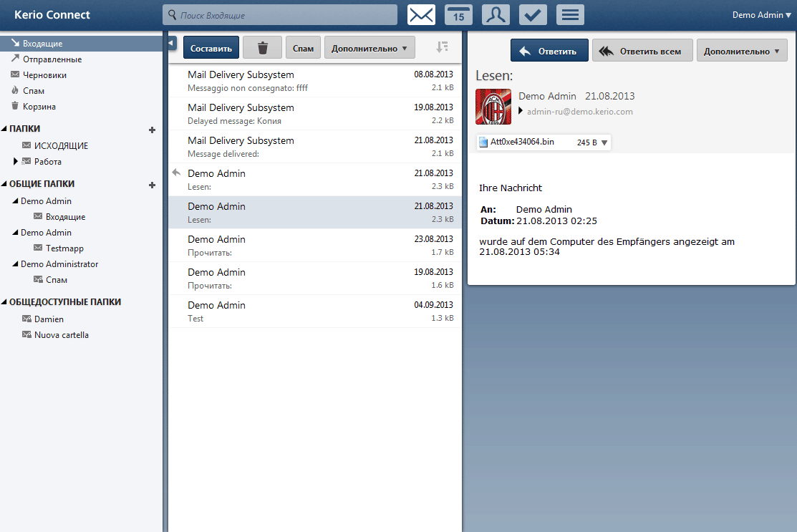Viewport: 797px width, 532px height.
Task: Open Demo Admin user menu
Action: pyautogui.click(x=761, y=14)
